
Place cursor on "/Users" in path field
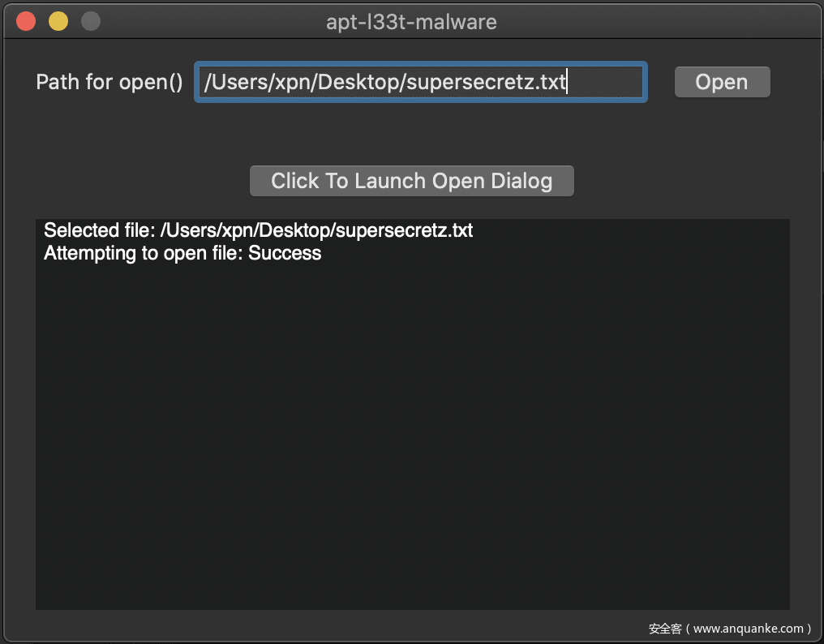[231, 82]
